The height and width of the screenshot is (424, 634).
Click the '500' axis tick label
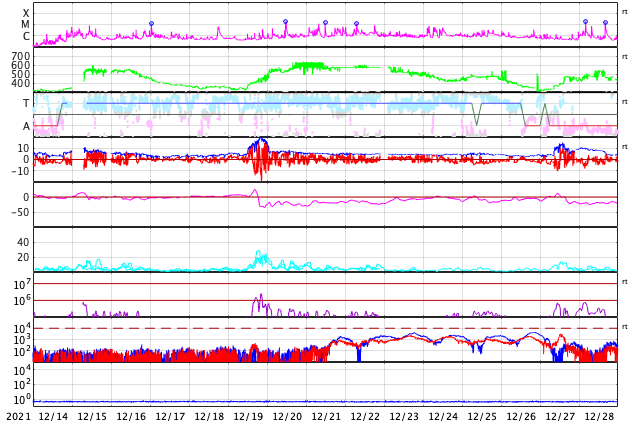tap(21, 74)
